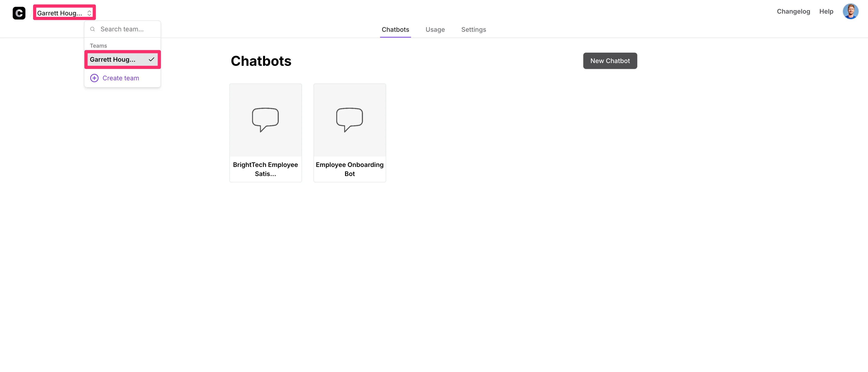Open the user profile avatar
The image size is (868, 372).
tap(850, 12)
